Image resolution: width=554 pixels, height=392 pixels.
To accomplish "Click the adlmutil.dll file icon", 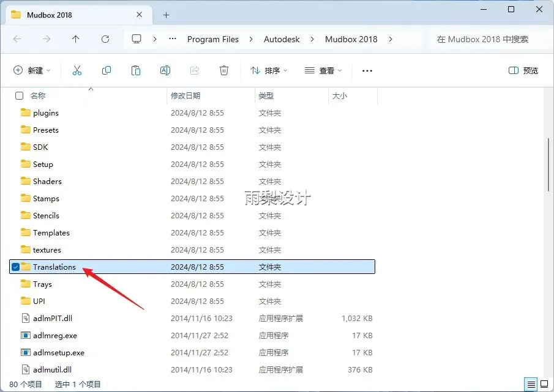I will (x=26, y=369).
